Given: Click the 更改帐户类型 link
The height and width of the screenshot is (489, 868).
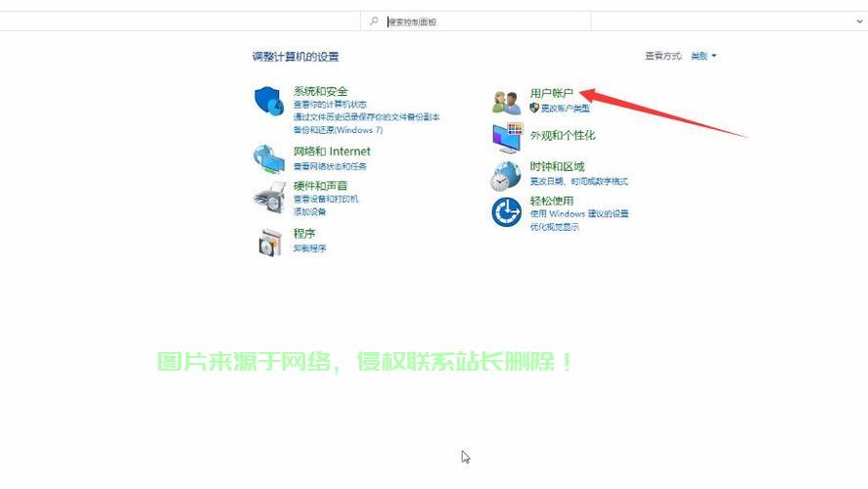Looking at the screenshot, I should point(565,108).
